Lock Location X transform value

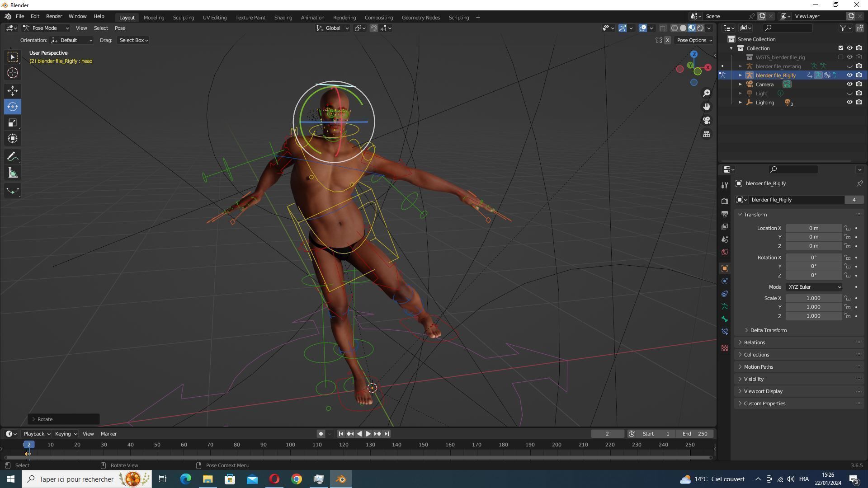848,228
